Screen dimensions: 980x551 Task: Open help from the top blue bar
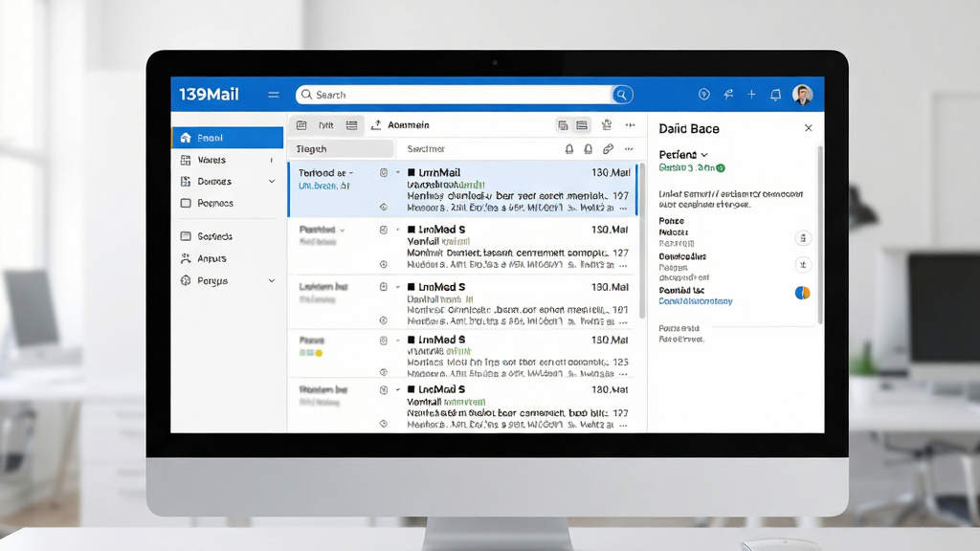[703, 95]
